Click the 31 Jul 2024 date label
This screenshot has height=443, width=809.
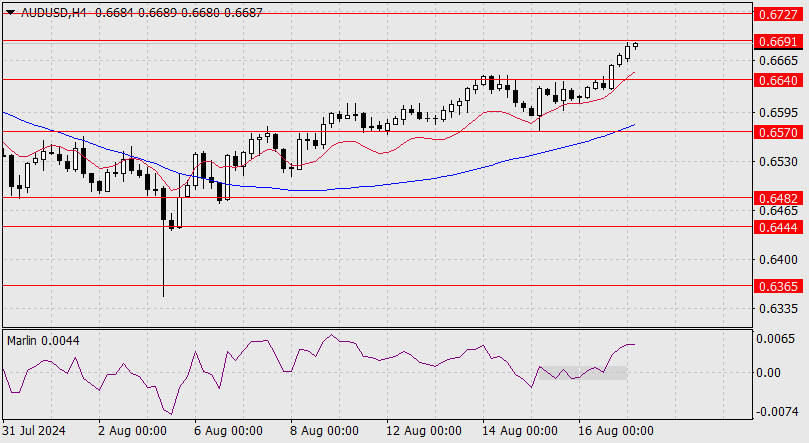[x=34, y=431]
